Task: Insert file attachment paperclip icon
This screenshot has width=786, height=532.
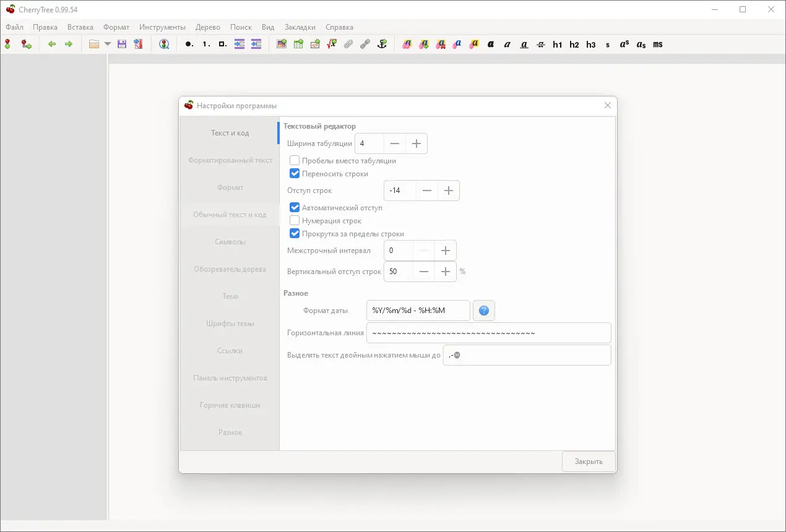Action: tap(348, 44)
